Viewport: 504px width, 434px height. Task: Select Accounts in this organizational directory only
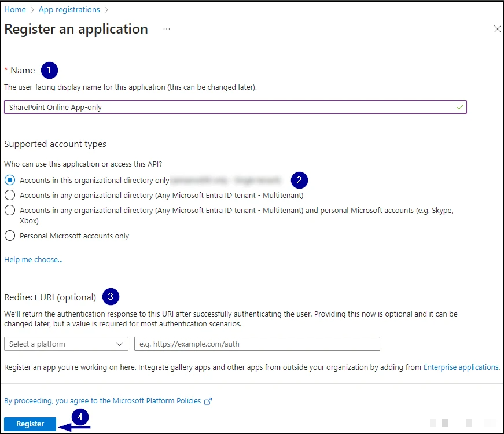[10, 180]
